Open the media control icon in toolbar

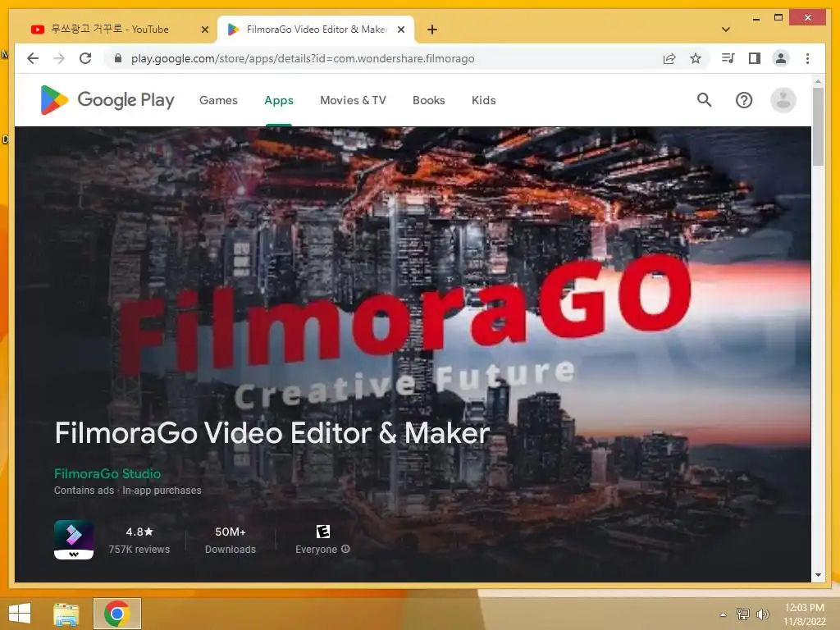tap(728, 58)
